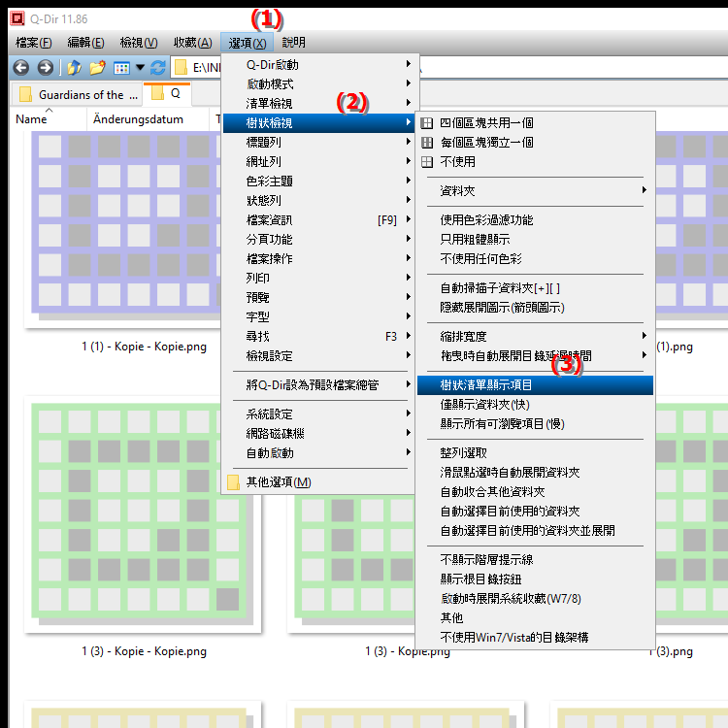Screen dimensions: 728x728
Task: Click the Q-Dir app logo icon
Action: click(17, 18)
